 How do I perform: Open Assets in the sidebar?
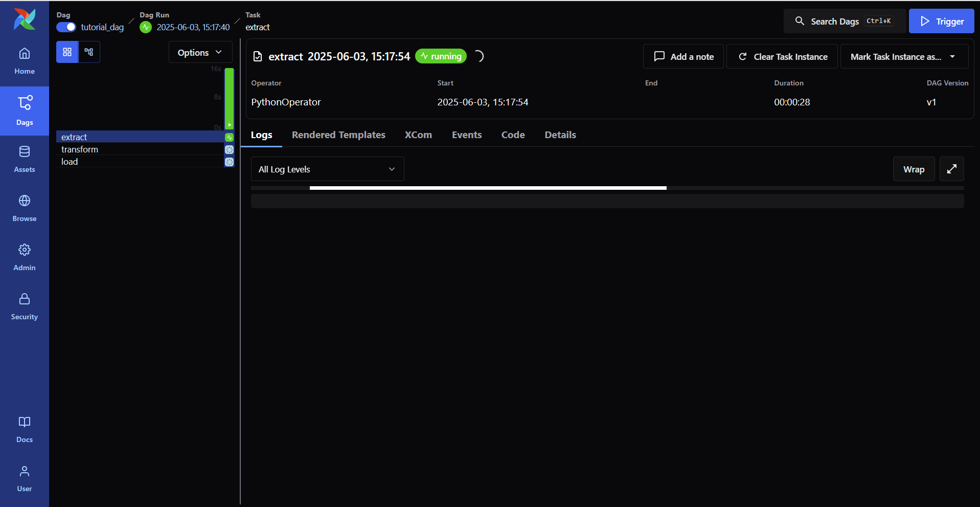click(x=25, y=160)
